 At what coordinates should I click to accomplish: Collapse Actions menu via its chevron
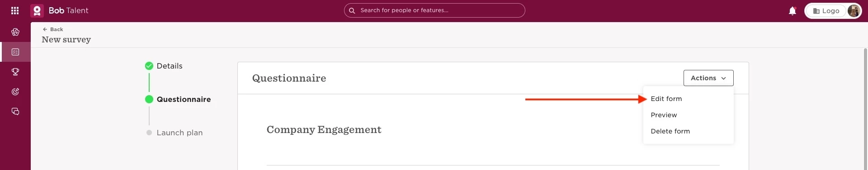723,78
